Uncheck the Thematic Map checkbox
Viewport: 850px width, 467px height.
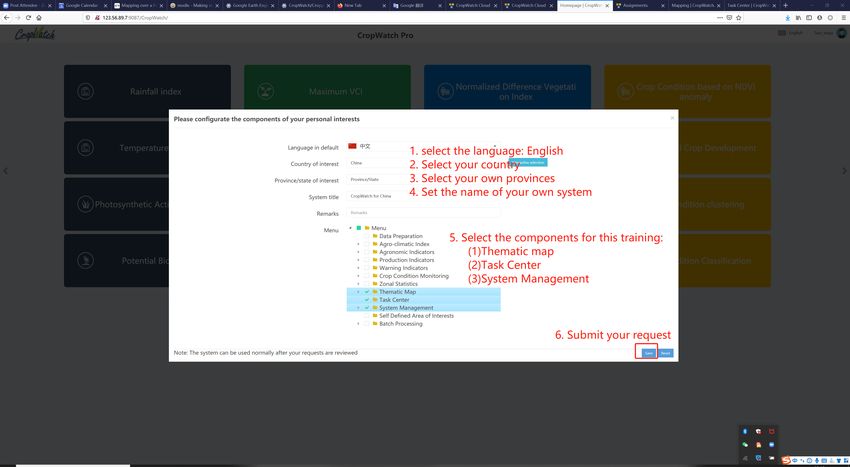coord(367,292)
